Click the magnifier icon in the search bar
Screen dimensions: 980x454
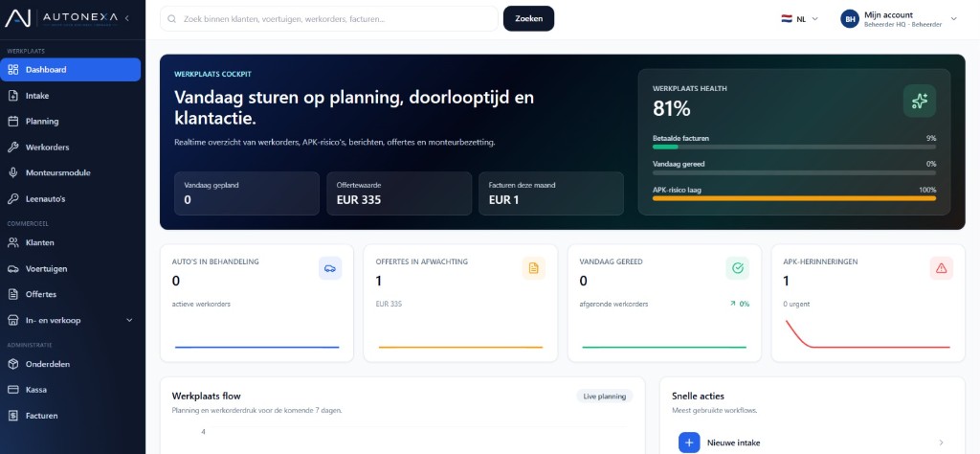click(x=172, y=19)
